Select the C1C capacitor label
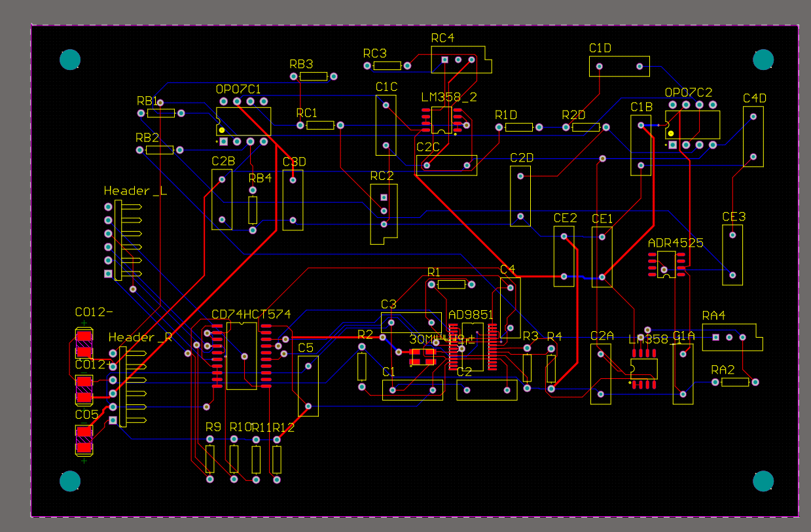The image size is (811, 532). 387,86
